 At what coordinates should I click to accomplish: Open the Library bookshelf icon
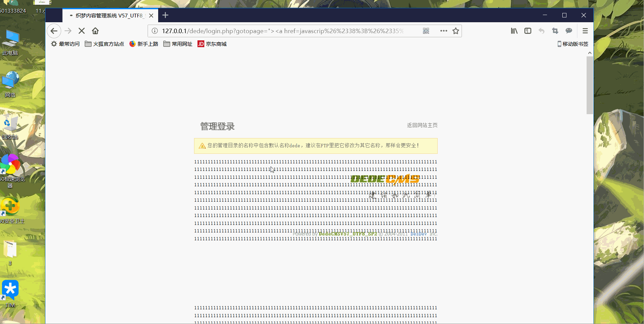514,31
